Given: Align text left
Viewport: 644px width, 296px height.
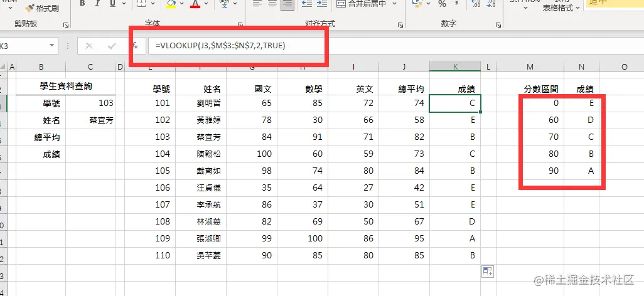Looking at the screenshot, I should point(257,3).
